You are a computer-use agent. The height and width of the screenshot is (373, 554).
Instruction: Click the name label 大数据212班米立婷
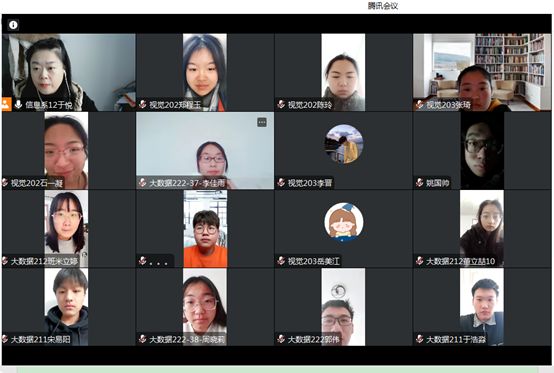44,261
